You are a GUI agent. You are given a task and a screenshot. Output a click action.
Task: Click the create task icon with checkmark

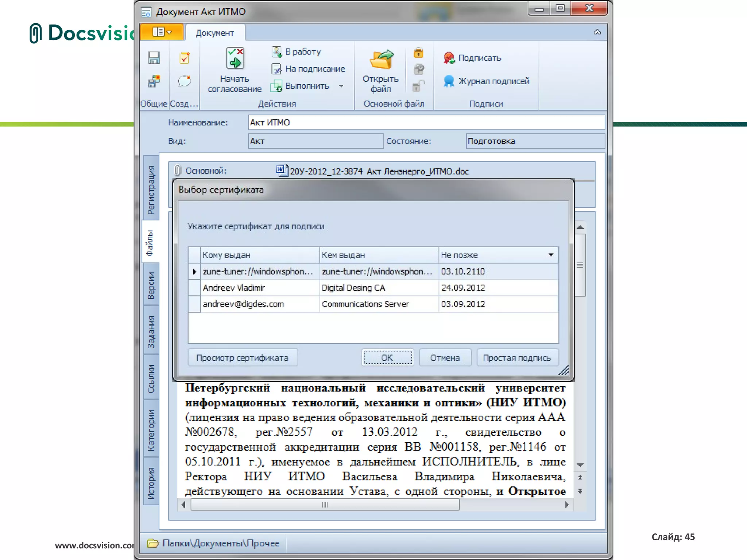(x=185, y=58)
